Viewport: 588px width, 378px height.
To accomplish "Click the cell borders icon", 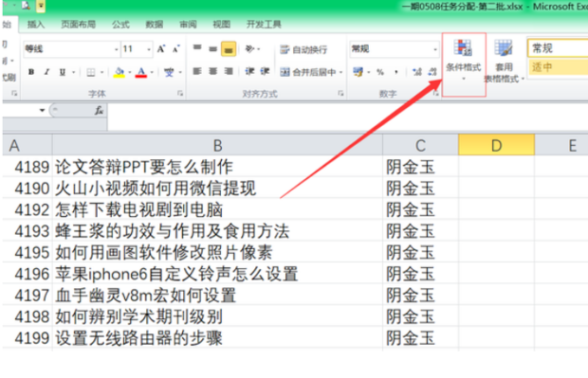I will coord(90,72).
